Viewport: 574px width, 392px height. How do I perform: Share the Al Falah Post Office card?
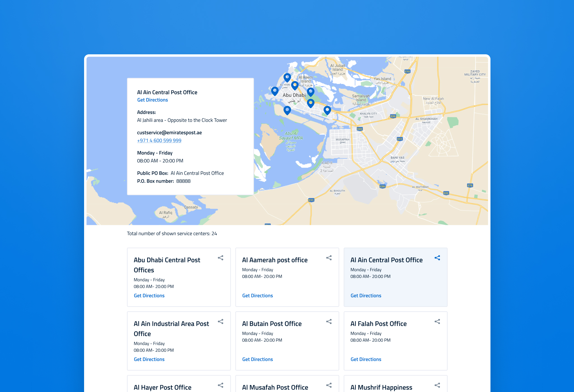point(437,322)
